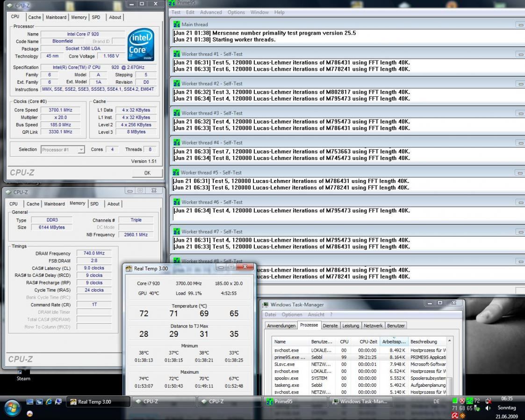
Task: Click the DRAM Frequency value 740.0 MHz
Action: coord(94,253)
